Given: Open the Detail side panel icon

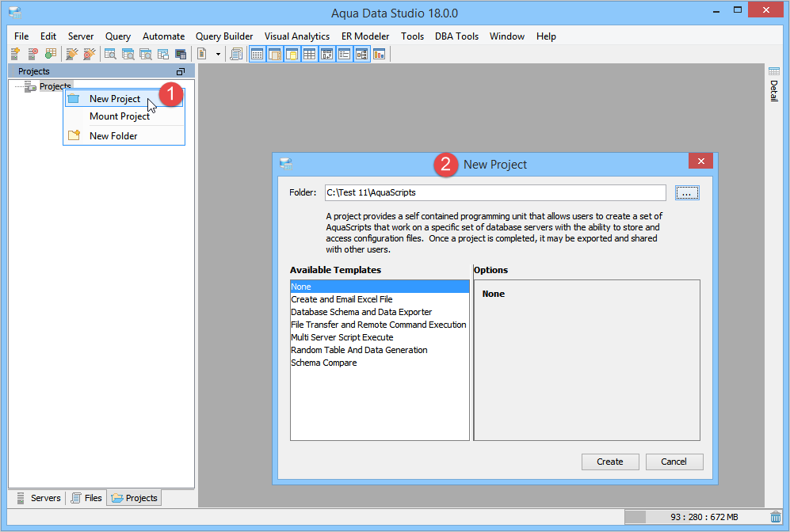Looking at the screenshot, I should 774,71.
